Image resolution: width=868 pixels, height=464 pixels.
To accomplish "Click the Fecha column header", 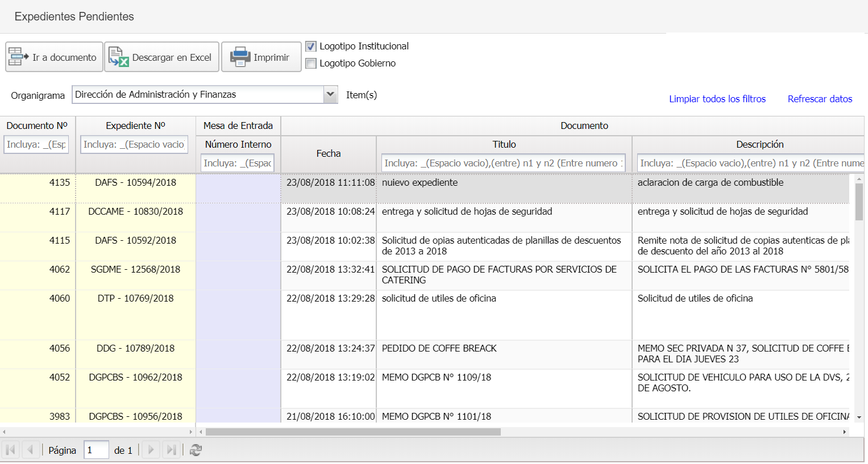I will click(329, 153).
